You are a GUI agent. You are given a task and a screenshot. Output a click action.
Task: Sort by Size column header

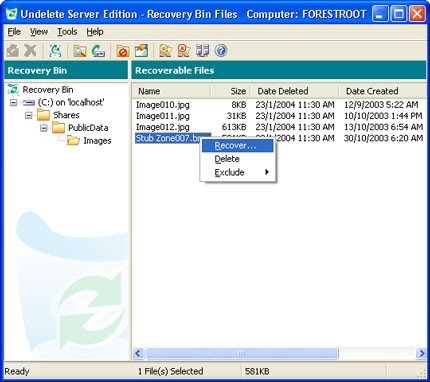coord(231,91)
